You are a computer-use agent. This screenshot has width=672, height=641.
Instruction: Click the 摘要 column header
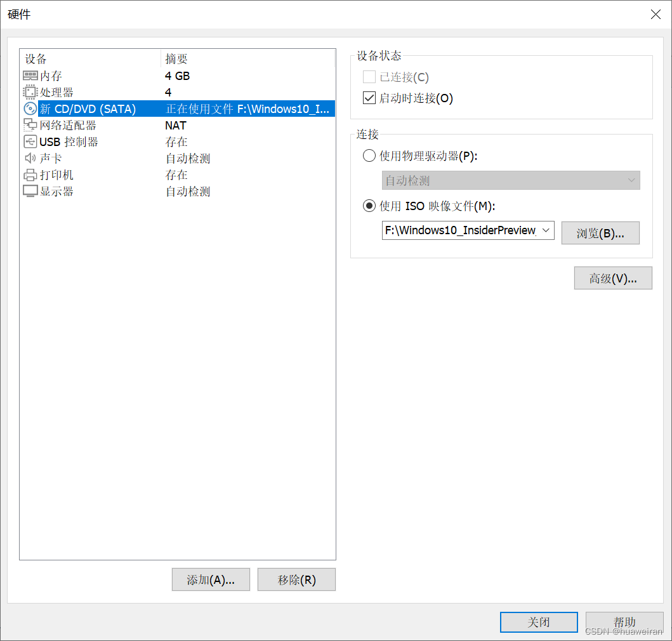[247, 59]
